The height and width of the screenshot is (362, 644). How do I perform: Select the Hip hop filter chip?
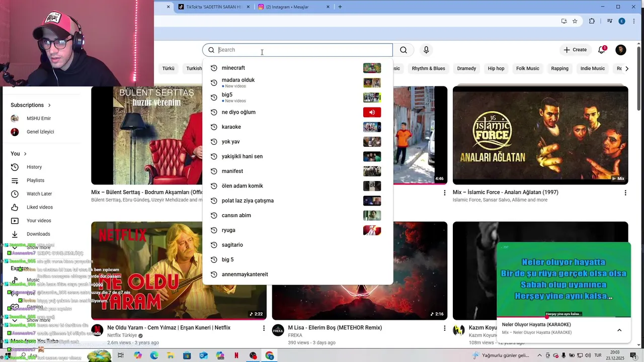coord(496,68)
